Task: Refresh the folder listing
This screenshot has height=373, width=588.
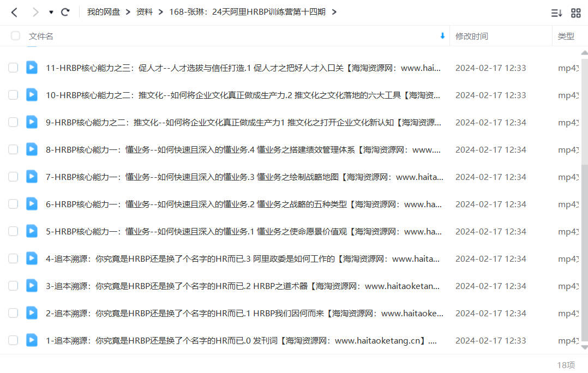Action: [x=65, y=13]
